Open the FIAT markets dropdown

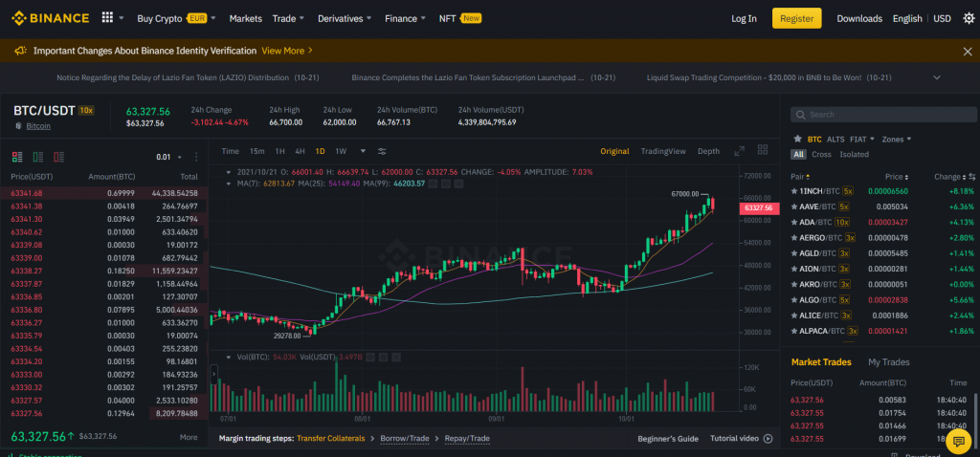(862, 140)
